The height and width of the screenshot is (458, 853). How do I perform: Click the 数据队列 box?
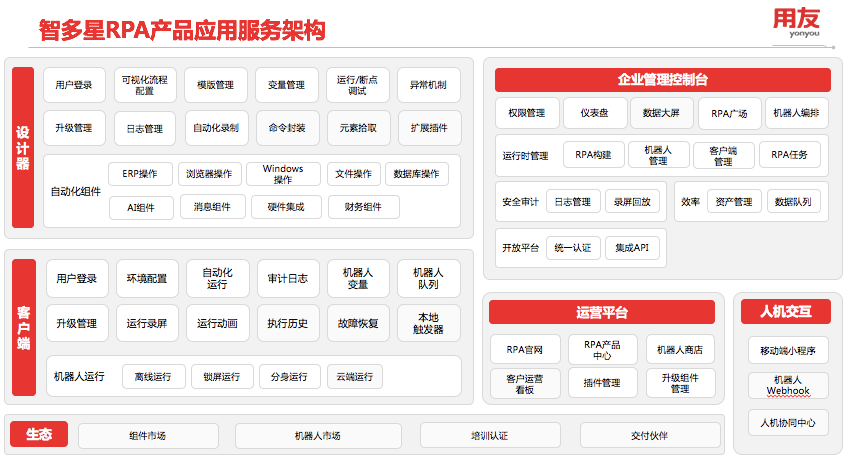pos(794,202)
